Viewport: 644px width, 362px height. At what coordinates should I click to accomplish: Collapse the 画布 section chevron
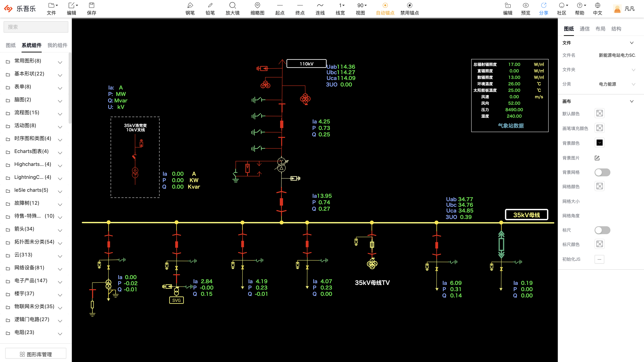coord(631,101)
